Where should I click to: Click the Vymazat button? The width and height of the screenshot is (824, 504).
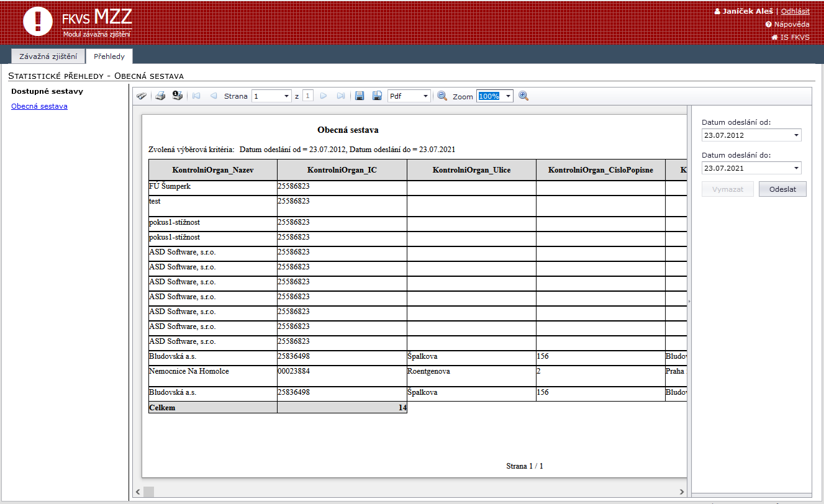(x=728, y=189)
